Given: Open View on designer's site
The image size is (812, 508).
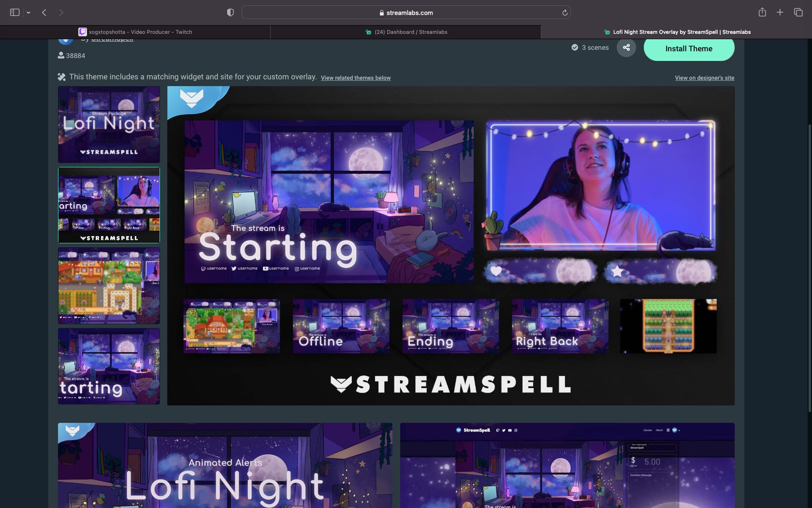Looking at the screenshot, I should pyautogui.click(x=704, y=77).
